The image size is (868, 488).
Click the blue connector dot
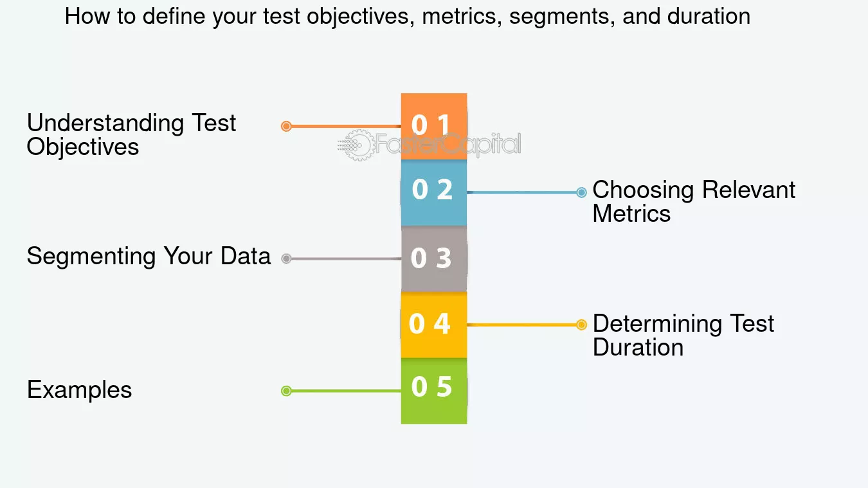581,192
